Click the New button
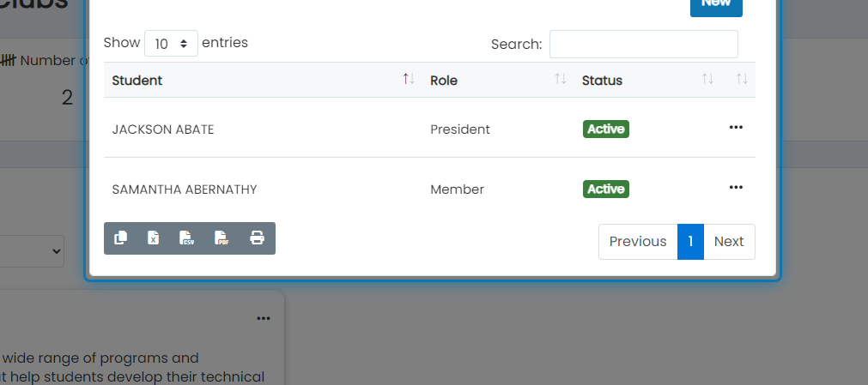This screenshot has width=868, height=385. pos(716,5)
